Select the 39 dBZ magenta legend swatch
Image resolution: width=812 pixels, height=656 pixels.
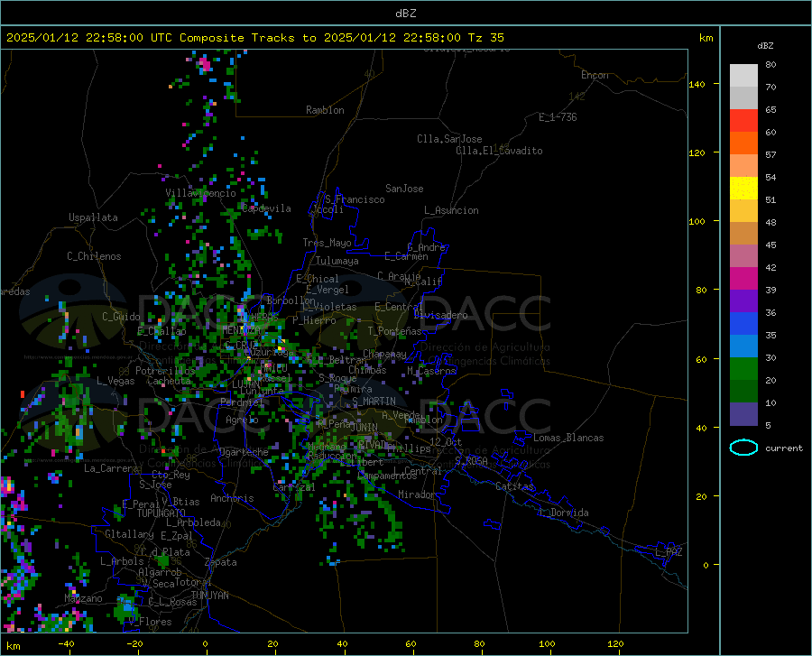743,278
